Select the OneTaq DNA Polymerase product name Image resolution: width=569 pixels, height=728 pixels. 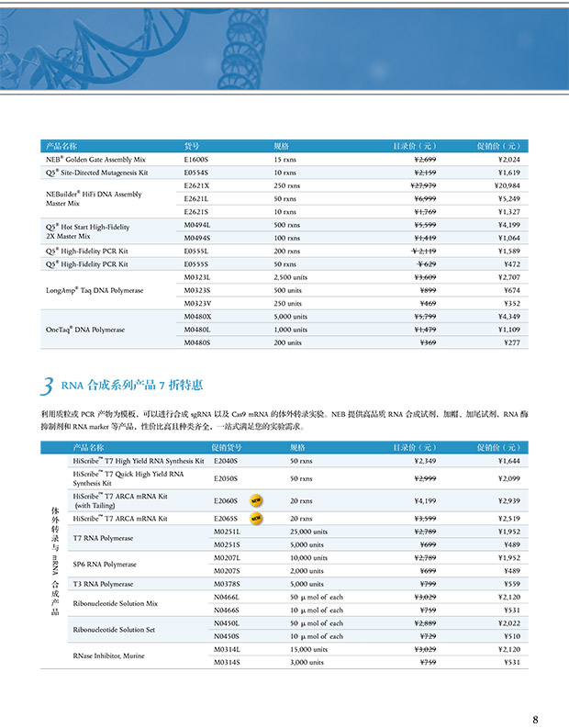[x=85, y=329]
